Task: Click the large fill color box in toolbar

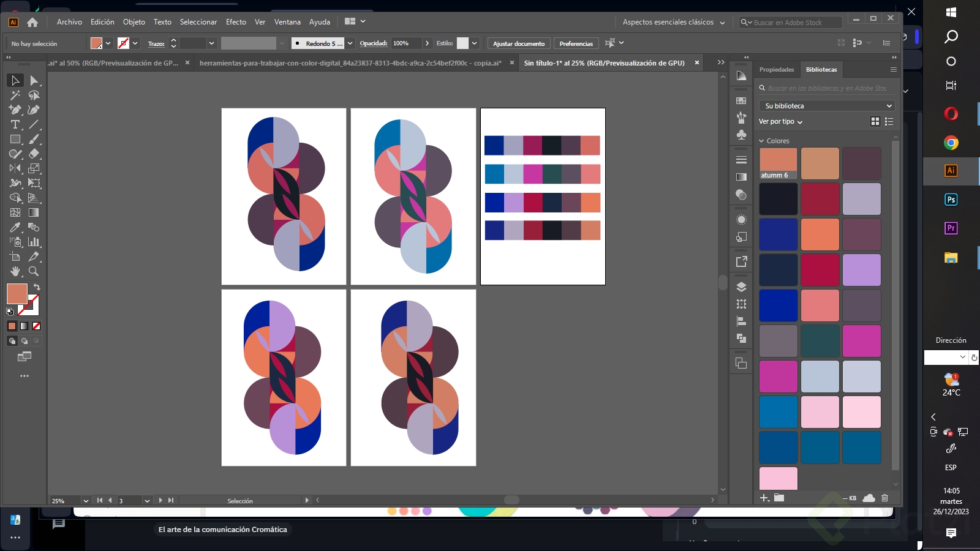Action: [x=17, y=294]
